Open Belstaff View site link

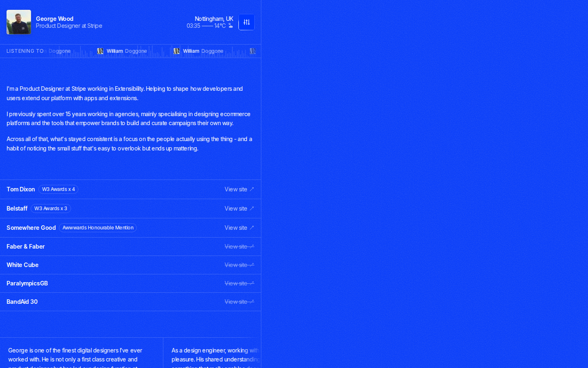click(x=239, y=209)
